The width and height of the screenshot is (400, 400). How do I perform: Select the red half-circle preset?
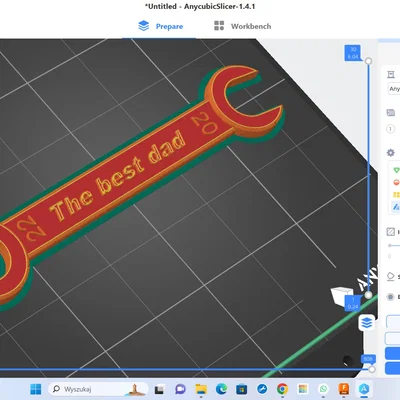396,182
